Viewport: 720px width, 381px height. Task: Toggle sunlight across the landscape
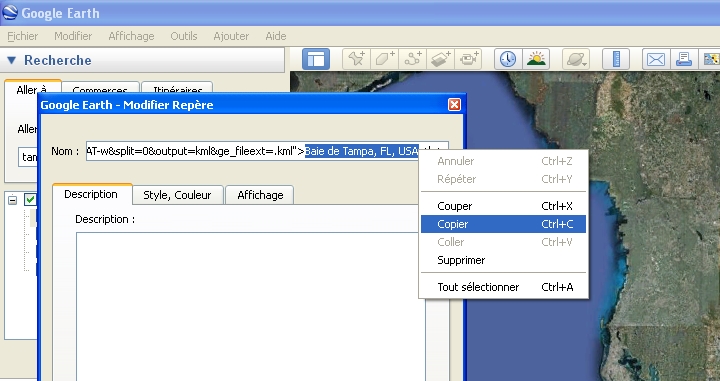[536, 59]
